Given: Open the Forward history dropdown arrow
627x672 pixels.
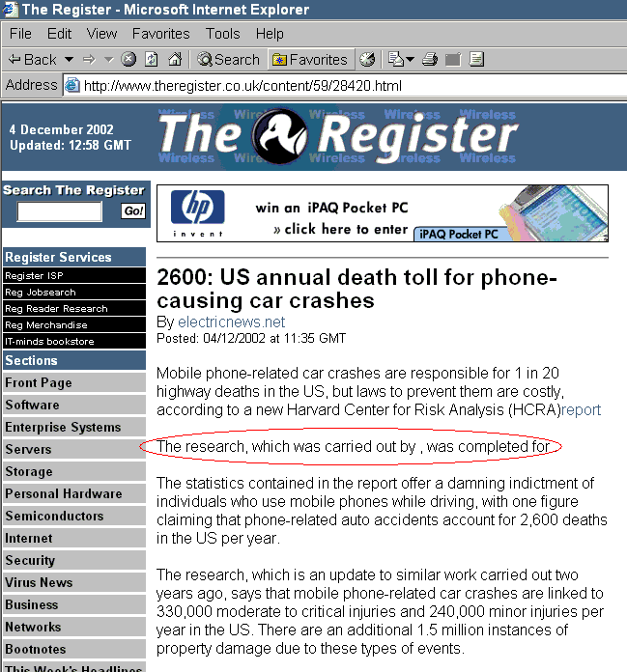Looking at the screenshot, I should [x=108, y=59].
